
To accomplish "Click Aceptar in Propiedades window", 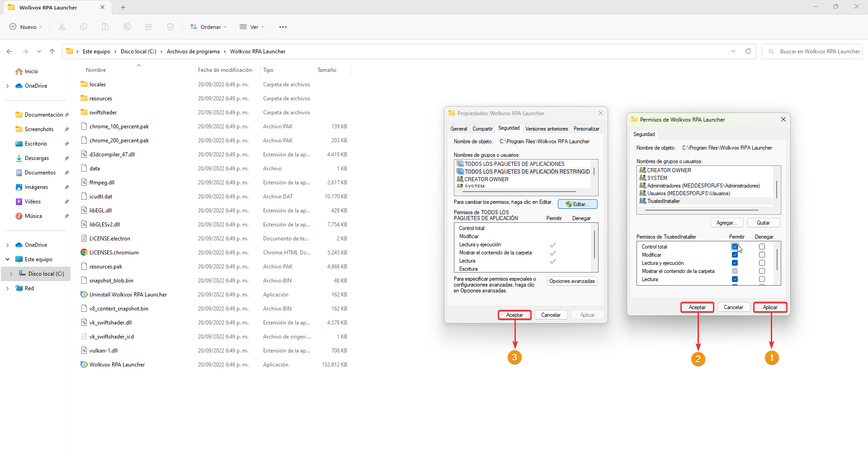I will coord(514,315).
